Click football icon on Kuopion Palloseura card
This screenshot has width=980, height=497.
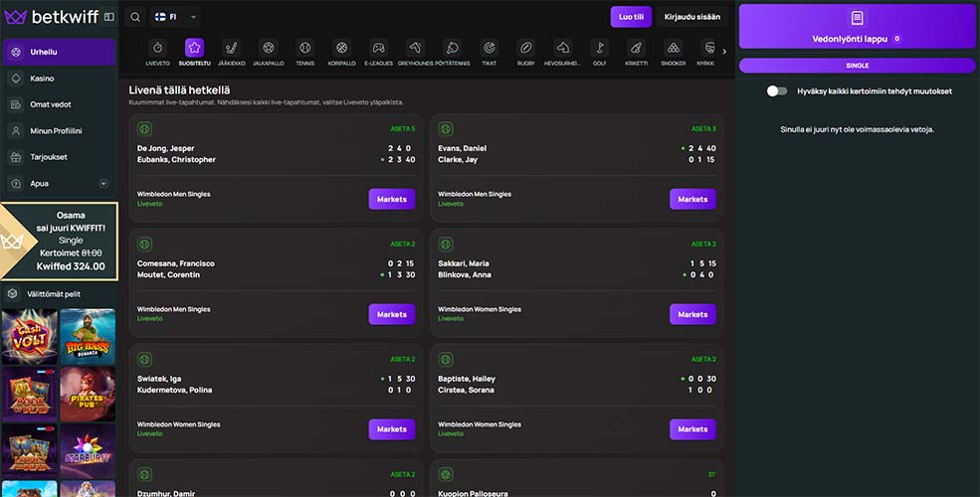(446, 474)
